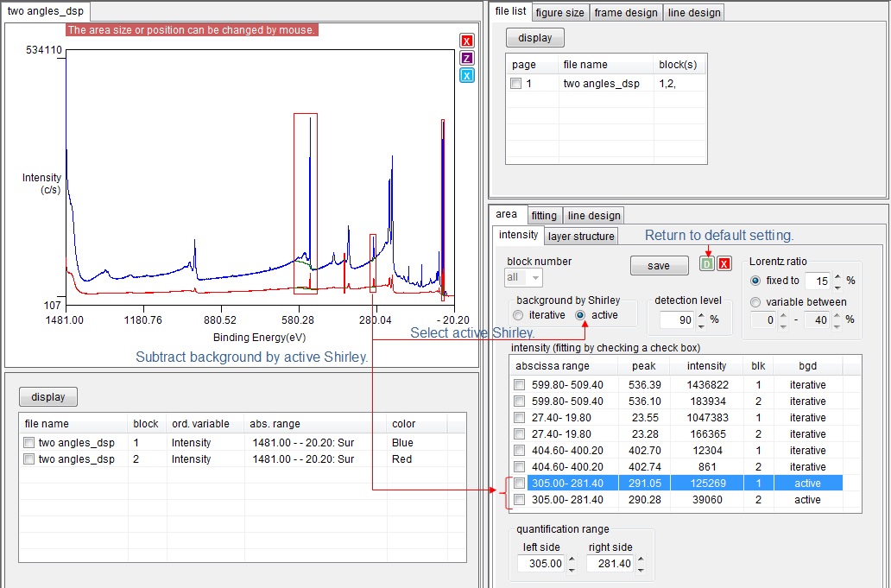Tick the page 1 checkbox in file list
891x588 pixels.
[x=516, y=84]
